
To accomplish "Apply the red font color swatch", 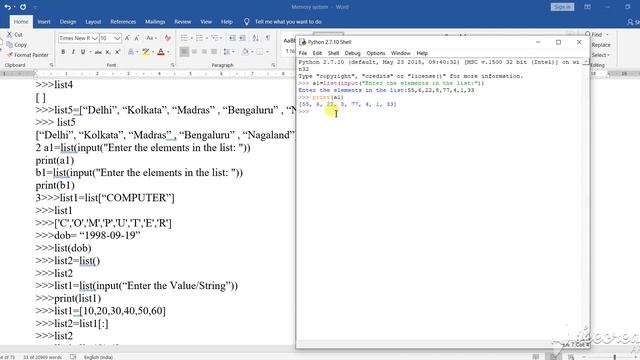I will click(x=161, y=52).
